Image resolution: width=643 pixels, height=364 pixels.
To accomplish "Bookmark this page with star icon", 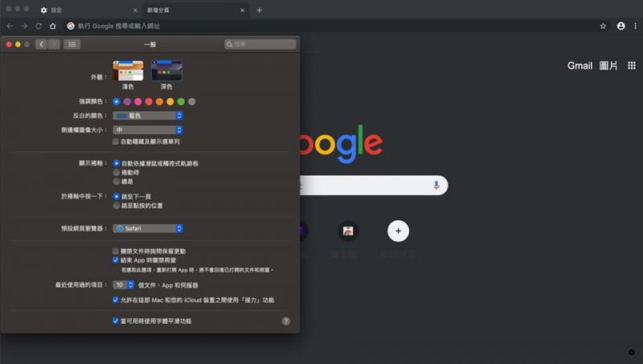I will tap(603, 26).
